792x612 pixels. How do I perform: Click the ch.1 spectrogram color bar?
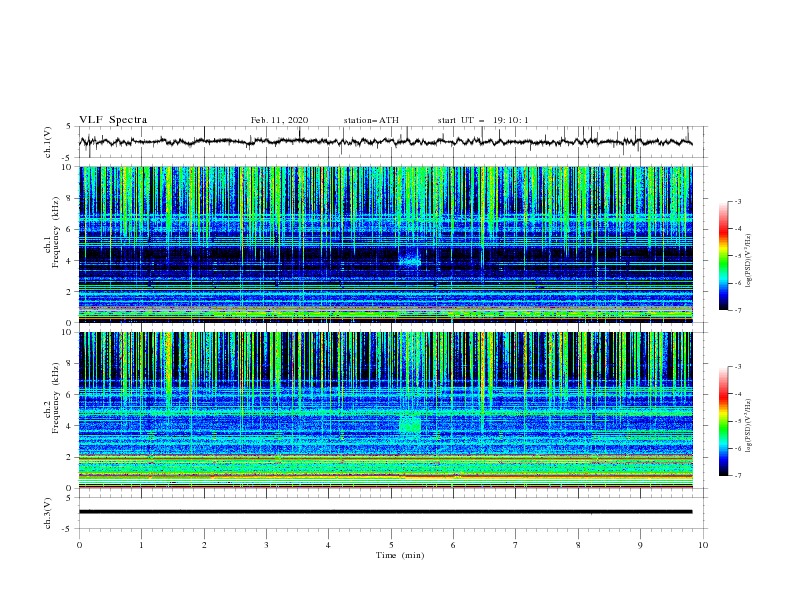[x=723, y=256]
